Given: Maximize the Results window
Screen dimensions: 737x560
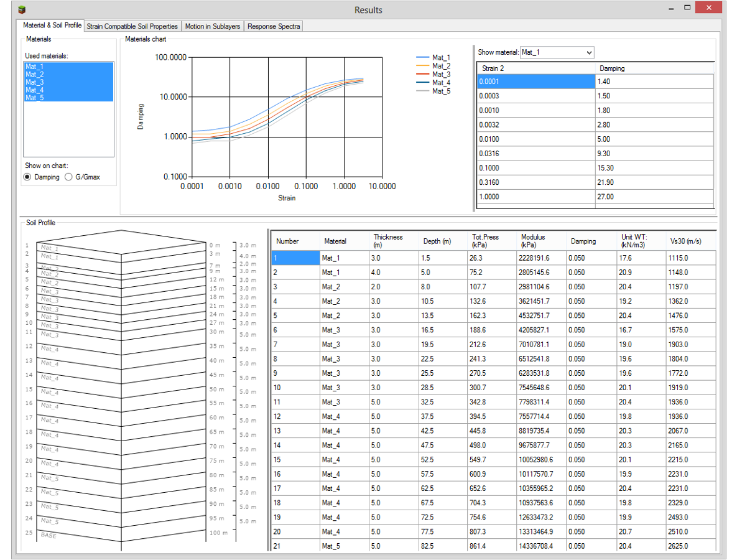Looking at the screenshot, I should coord(687,9).
